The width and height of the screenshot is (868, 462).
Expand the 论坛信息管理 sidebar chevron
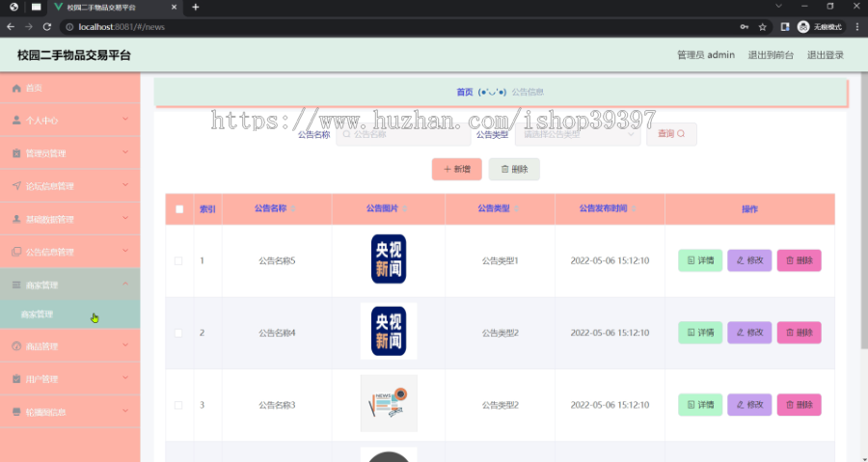tap(125, 185)
